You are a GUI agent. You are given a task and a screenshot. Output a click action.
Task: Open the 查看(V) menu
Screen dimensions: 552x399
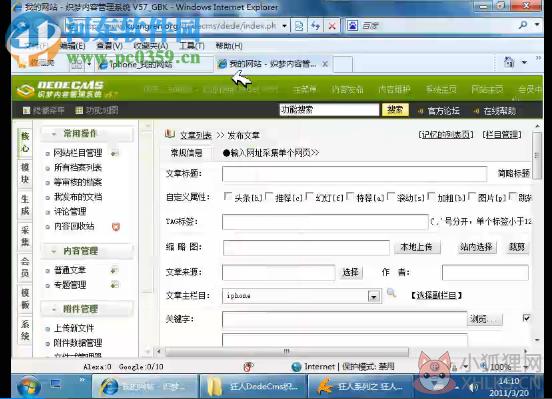point(109,46)
